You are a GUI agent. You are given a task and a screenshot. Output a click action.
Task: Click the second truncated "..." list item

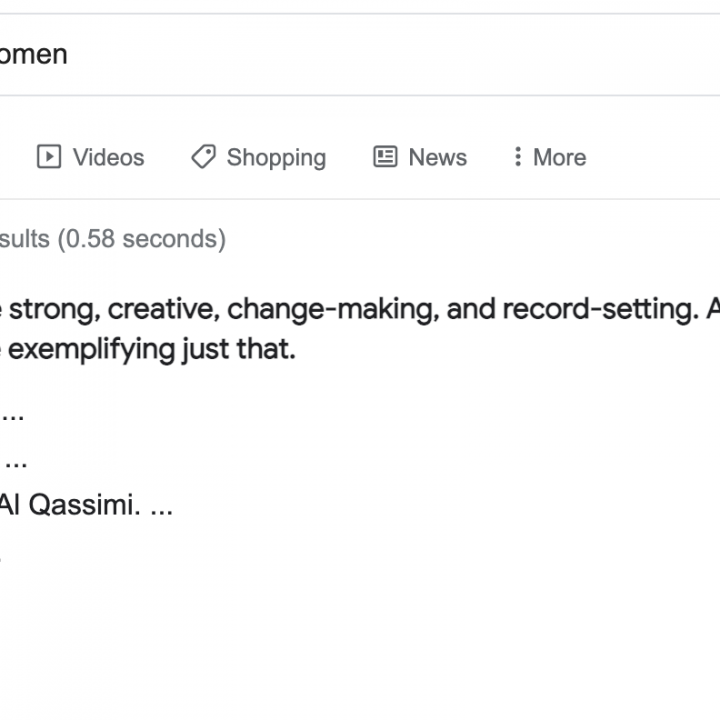16,460
